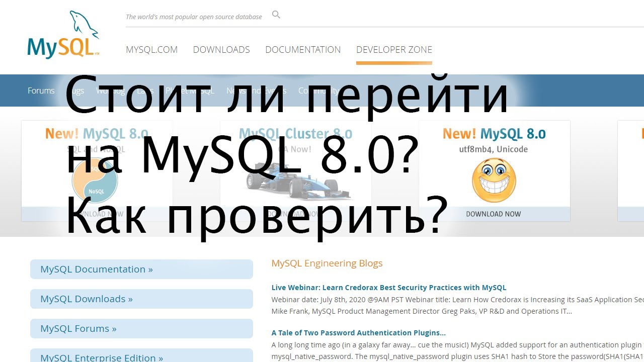Go to the DOWNLOADS section
The image size is (644, 362).
(221, 50)
